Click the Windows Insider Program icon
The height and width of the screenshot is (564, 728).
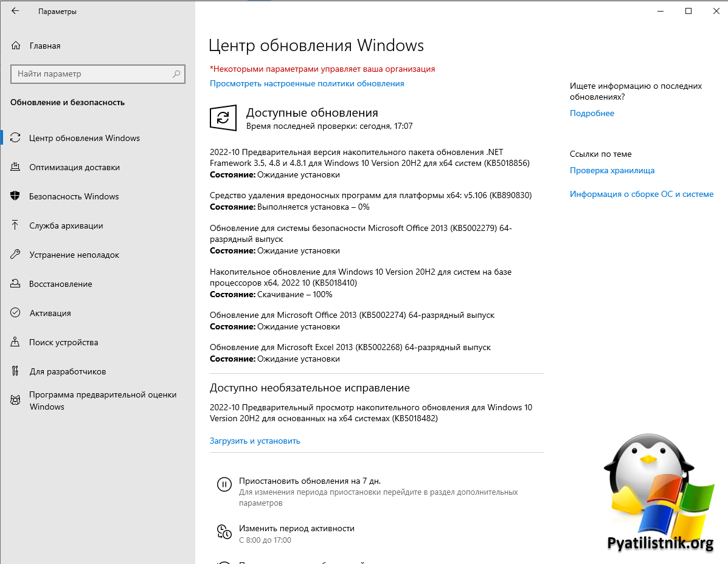point(16,400)
